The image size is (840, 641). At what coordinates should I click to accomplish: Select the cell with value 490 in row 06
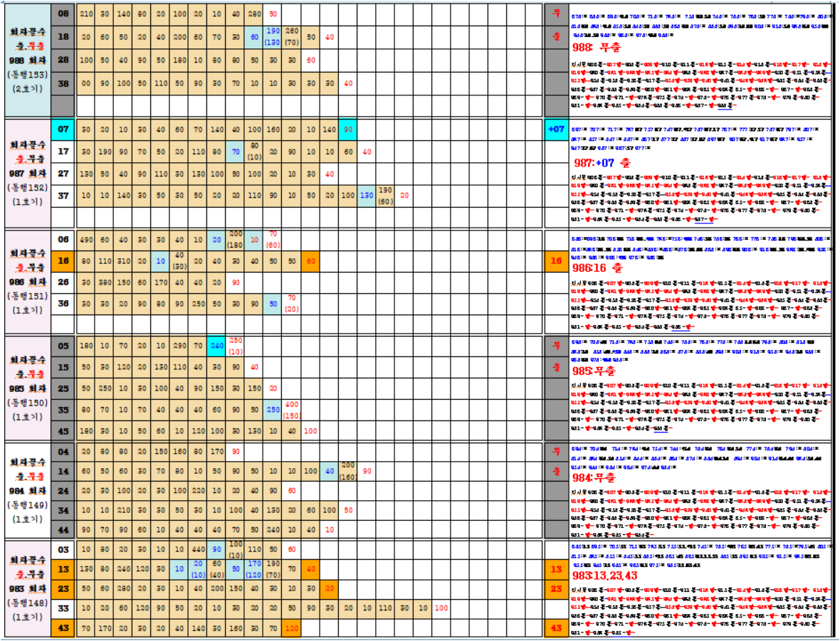point(86,240)
